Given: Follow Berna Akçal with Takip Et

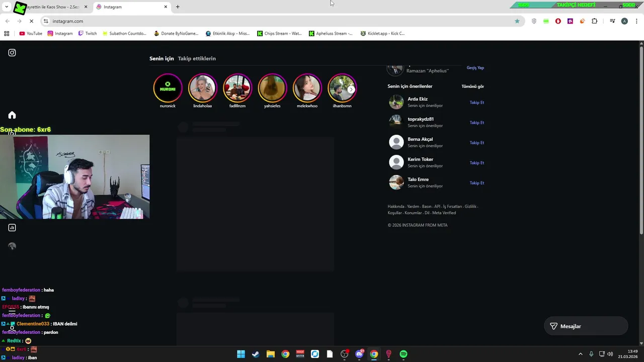Looking at the screenshot, I should click(476, 143).
